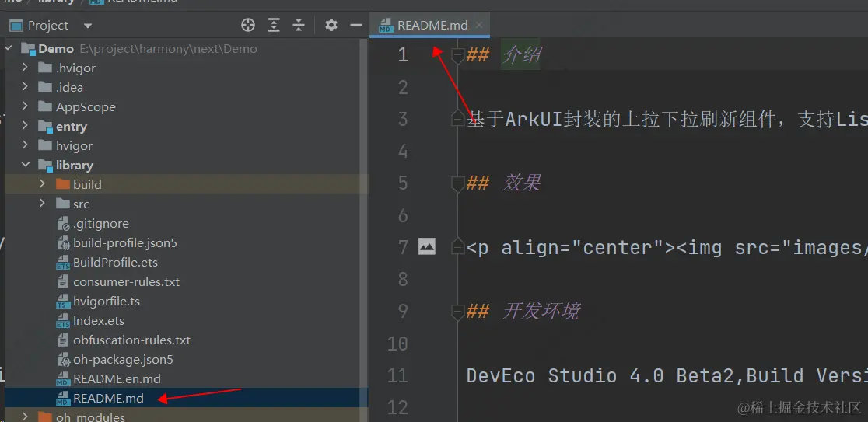Image resolution: width=868 pixels, height=422 pixels.
Task: Click the E:\project\harmony\next\Demo path text
Action: (x=168, y=49)
